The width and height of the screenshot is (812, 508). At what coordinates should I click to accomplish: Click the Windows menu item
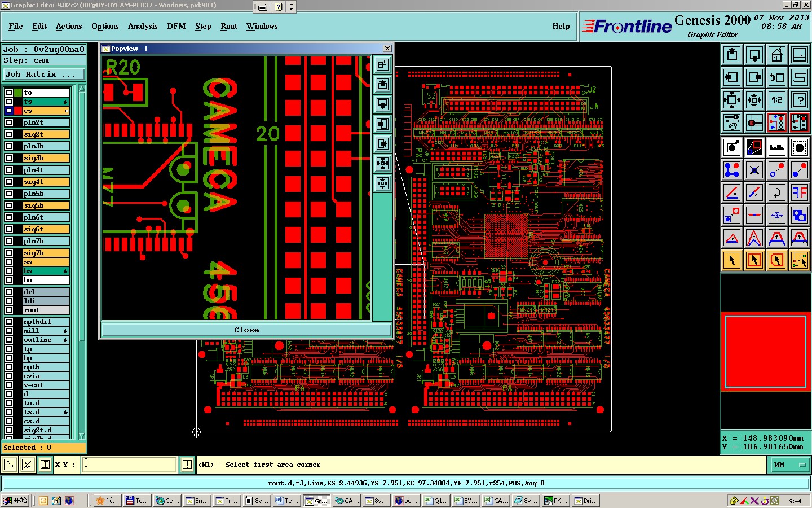pyautogui.click(x=262, y=26)
